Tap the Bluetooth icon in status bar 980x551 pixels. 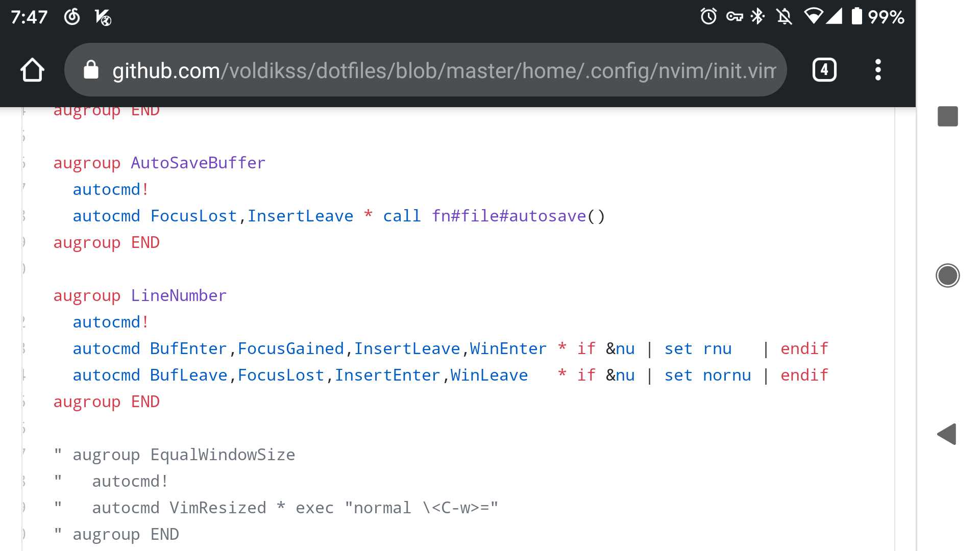tap(757, 17)
